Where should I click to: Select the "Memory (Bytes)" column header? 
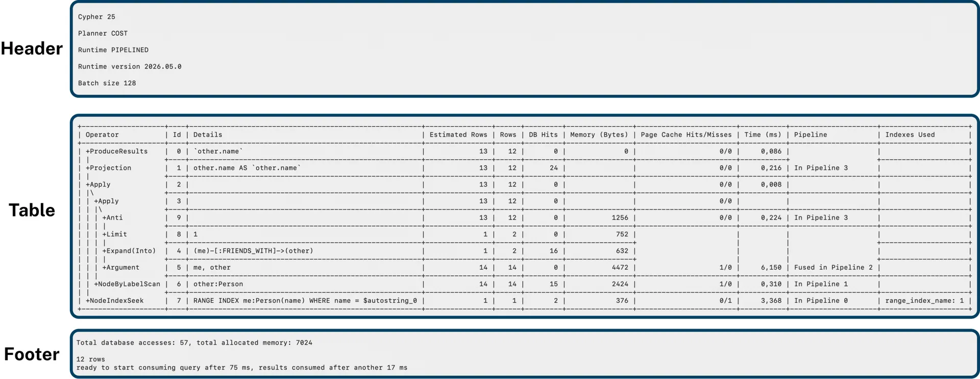coord(599,135)
